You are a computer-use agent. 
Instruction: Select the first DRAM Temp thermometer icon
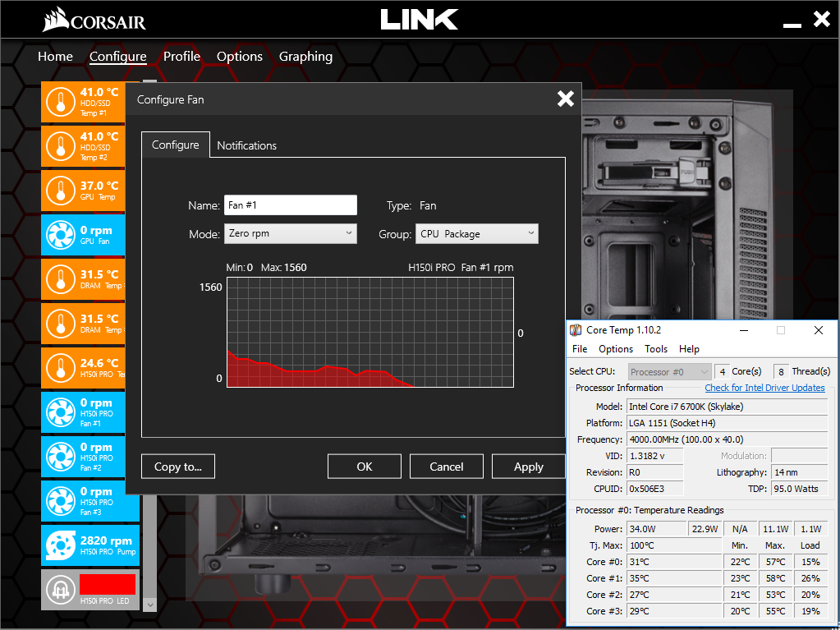tap(60, 279)
